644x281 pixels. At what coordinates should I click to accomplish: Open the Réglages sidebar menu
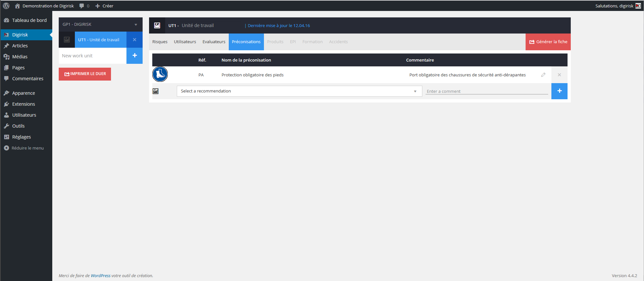(26, 137)
